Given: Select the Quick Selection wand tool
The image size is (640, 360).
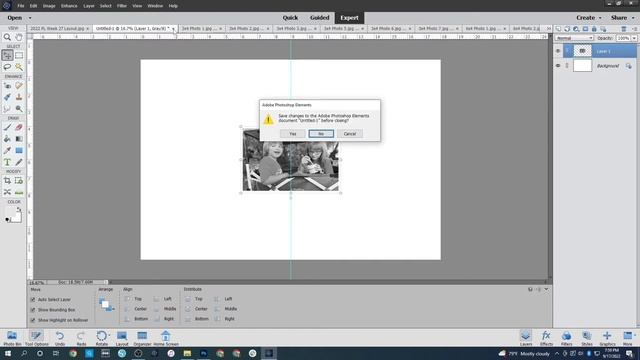Looking at the screenshot, I should 19,67.
